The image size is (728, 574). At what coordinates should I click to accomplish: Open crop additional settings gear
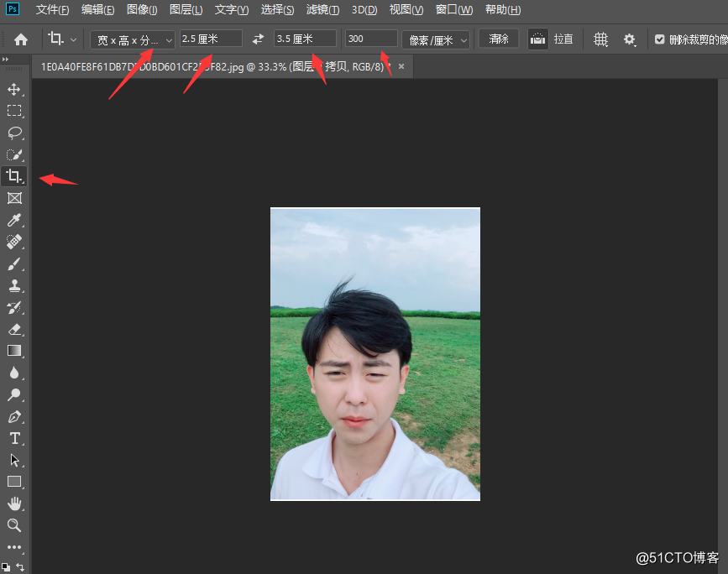(x=629, y=39)
